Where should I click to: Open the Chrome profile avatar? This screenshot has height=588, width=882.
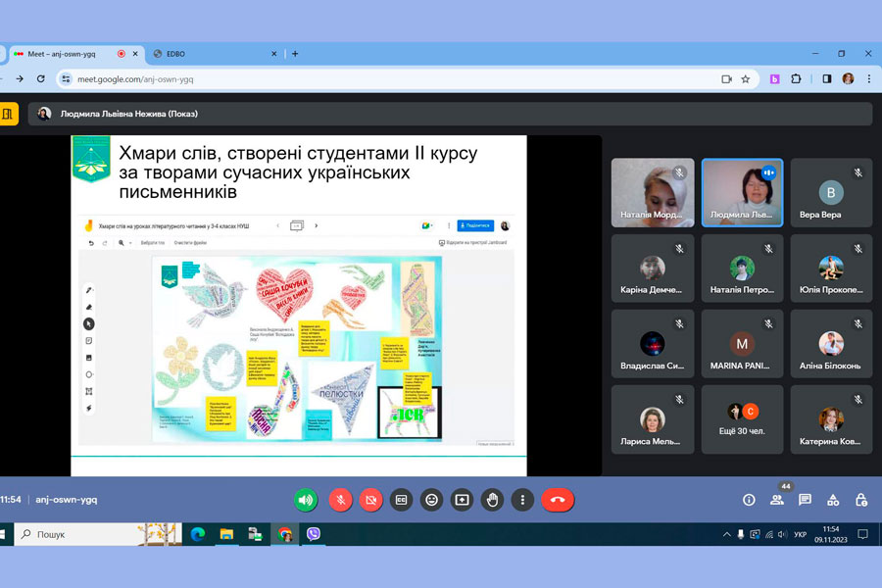[849, 79]
